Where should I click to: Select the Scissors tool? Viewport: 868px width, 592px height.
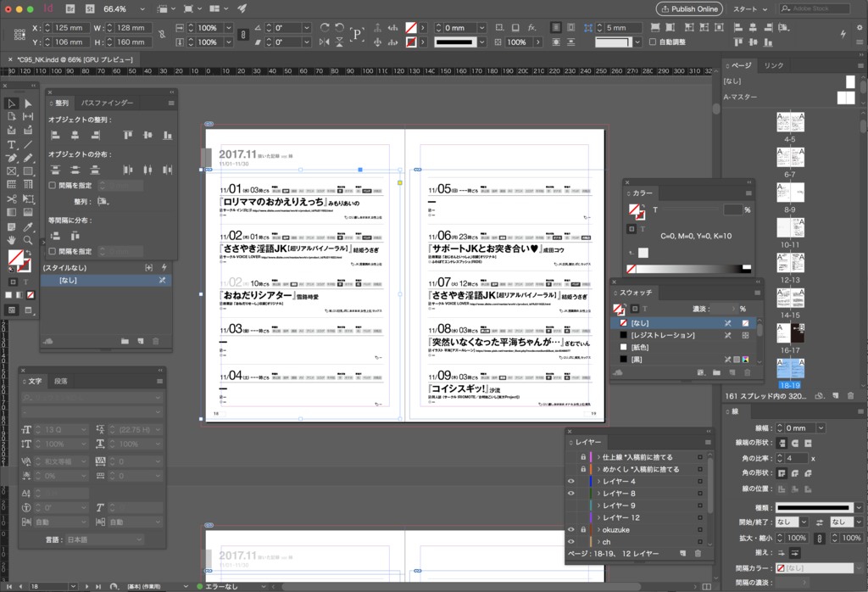click(x=11, y=198)
